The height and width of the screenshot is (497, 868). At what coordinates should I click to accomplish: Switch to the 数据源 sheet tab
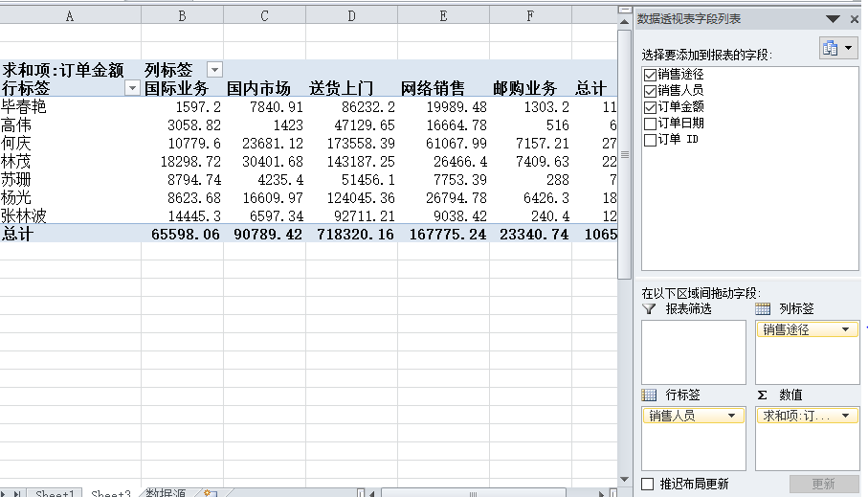166,493
